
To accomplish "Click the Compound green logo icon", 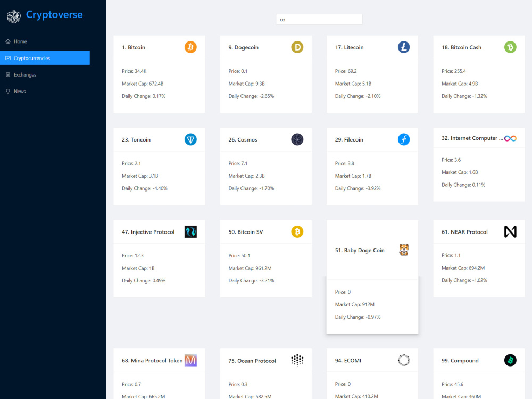I will 510,360.
